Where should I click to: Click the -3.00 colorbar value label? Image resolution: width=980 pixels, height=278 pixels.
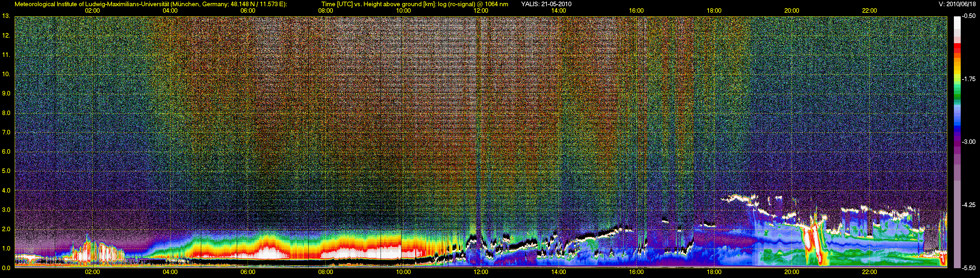pyautogui.click(x=969, y=142)
